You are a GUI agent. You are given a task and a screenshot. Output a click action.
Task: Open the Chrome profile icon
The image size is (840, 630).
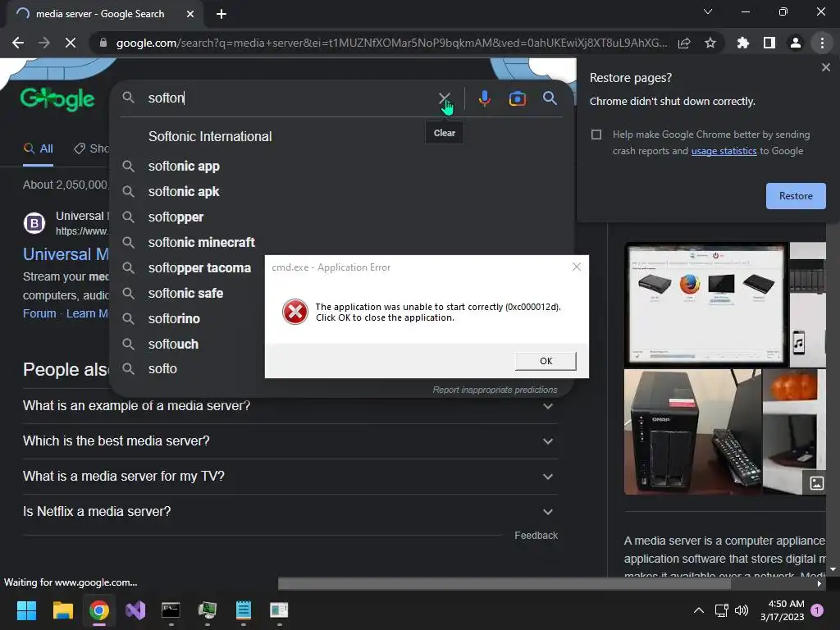pos(796,43)
